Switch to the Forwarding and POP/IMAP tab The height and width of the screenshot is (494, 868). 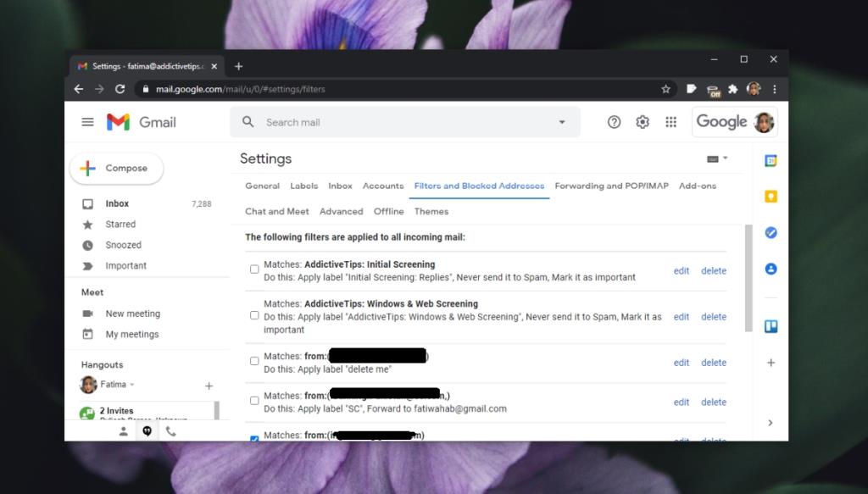point(611,186)
